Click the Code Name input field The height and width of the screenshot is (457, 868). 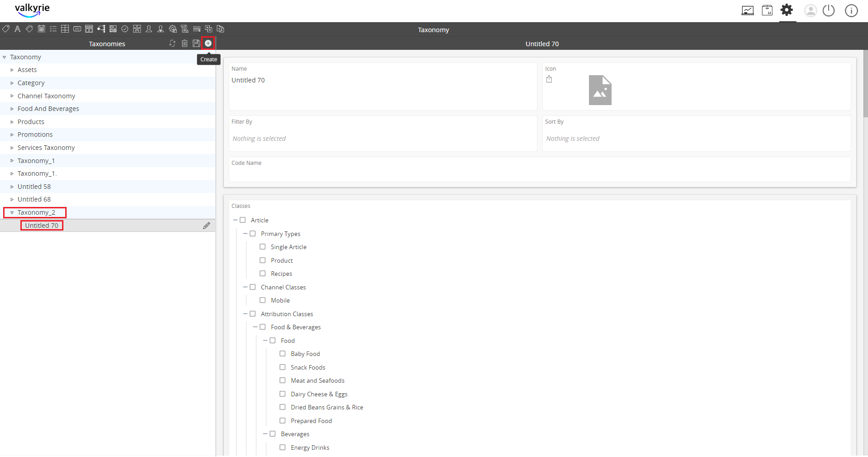540,169
